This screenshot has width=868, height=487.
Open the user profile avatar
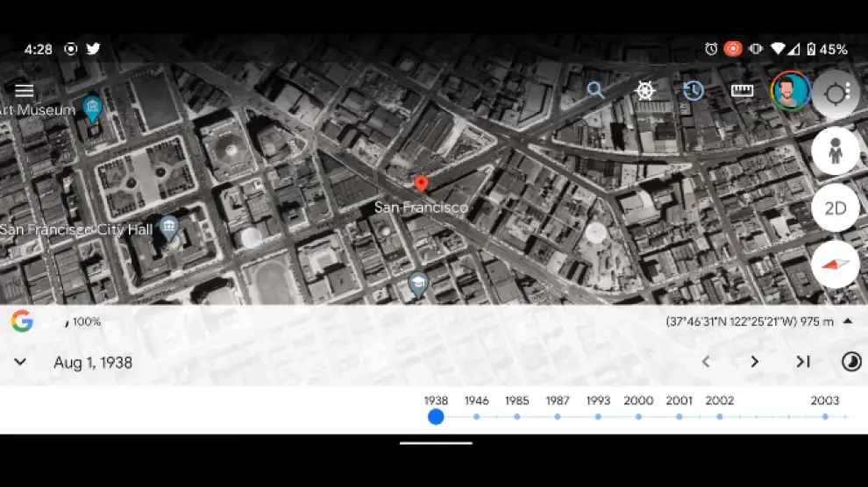pos(790,92)
